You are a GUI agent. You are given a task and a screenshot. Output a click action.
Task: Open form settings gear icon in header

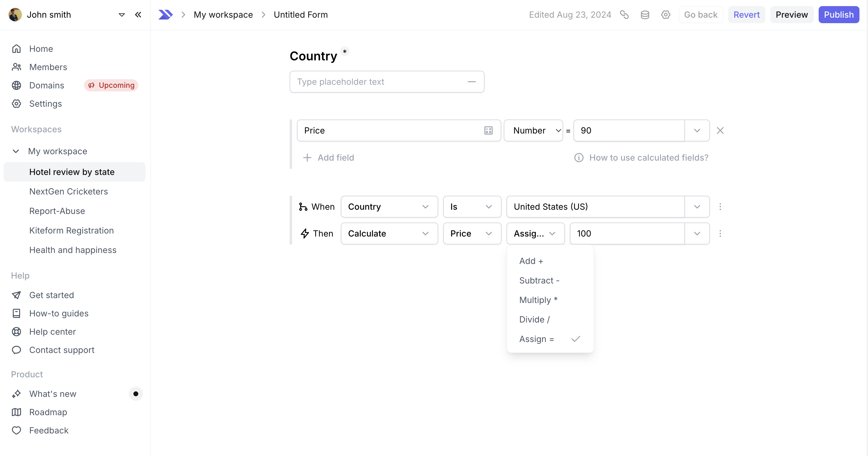pyautogui.click(x=665, y=15)
